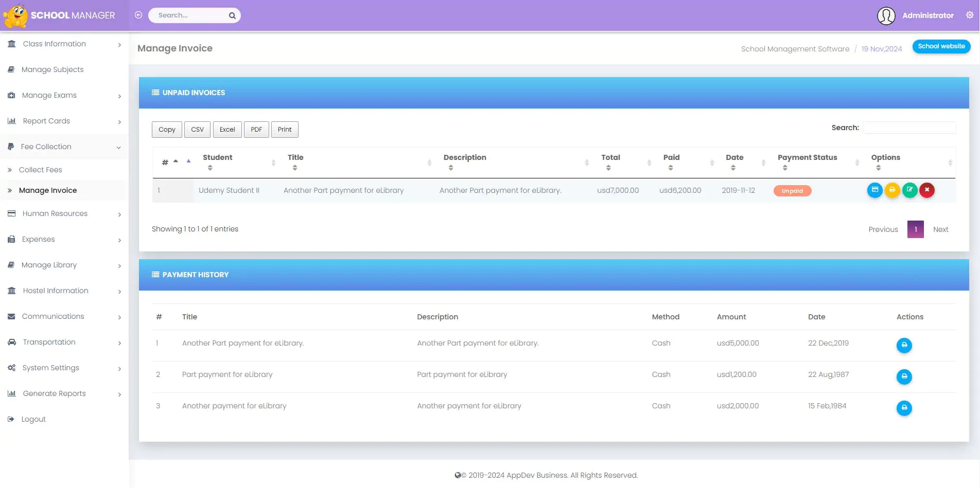This screenshot has width=980, height=488.
Task: Go to the Next pagination page
Action: point(940,230)
